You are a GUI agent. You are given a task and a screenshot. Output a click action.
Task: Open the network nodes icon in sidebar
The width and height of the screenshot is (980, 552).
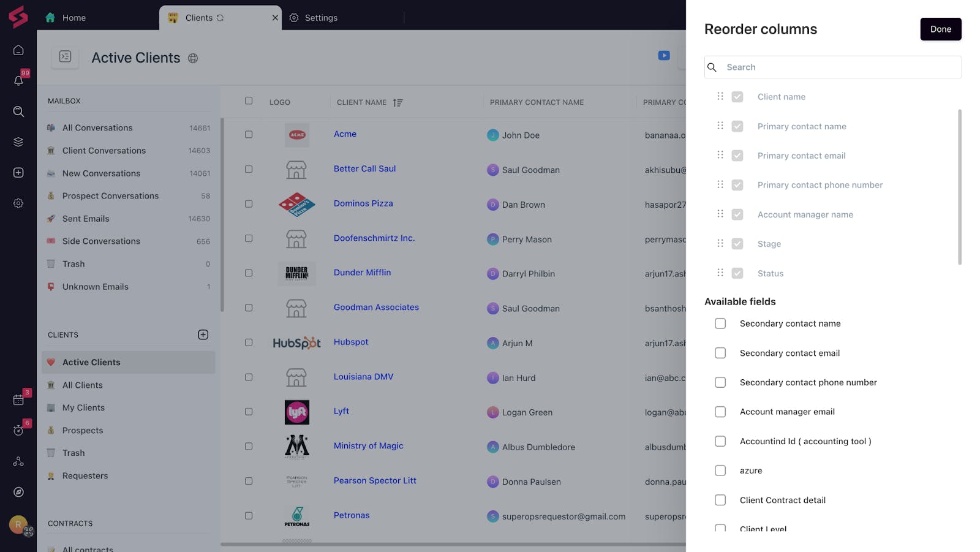(18, 461)
